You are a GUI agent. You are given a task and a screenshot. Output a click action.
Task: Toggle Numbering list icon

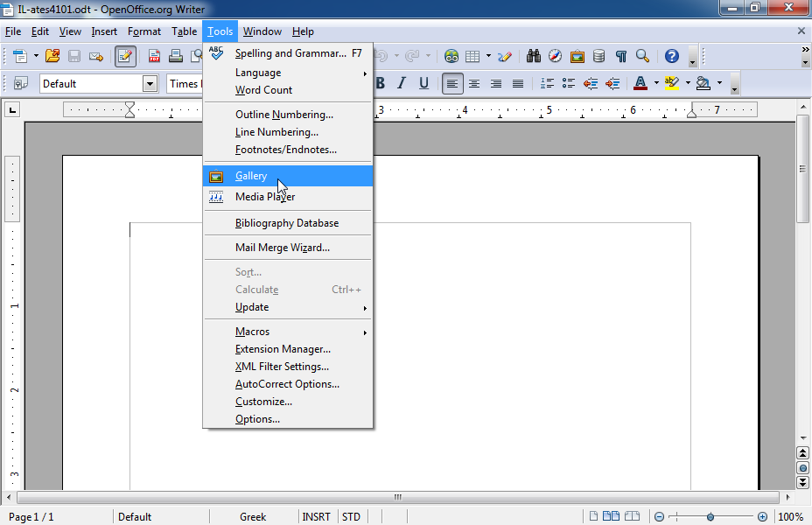pyautogui.click(x=547, y=83)
